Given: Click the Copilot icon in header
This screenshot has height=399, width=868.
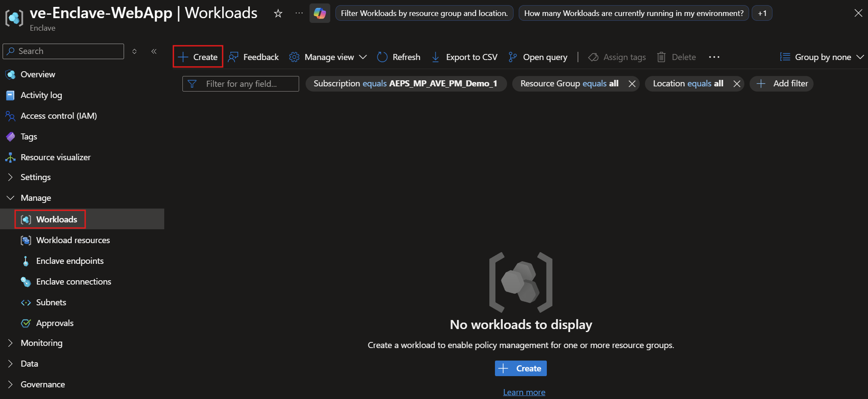Looking at the screenshot, I should (320, 13).
